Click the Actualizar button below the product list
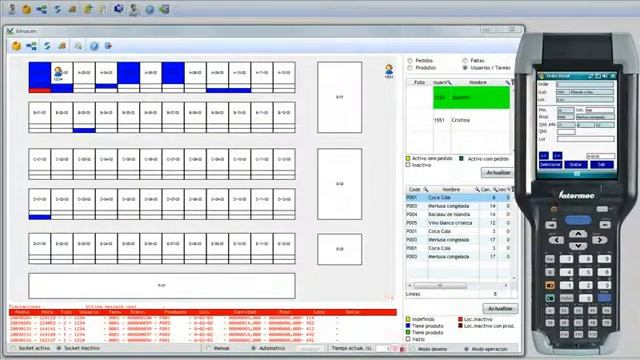This screenshot has width=640, height=360. pos(500,308)
